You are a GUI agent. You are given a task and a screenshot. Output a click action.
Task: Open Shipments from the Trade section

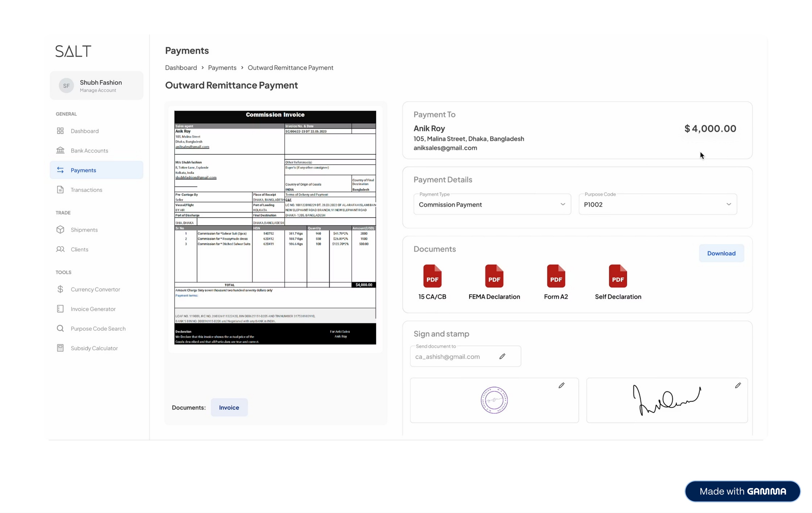[x=84, y=230]
